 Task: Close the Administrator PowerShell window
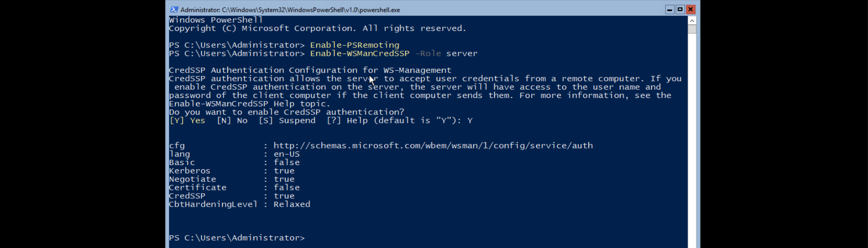(x=690, y=9)
